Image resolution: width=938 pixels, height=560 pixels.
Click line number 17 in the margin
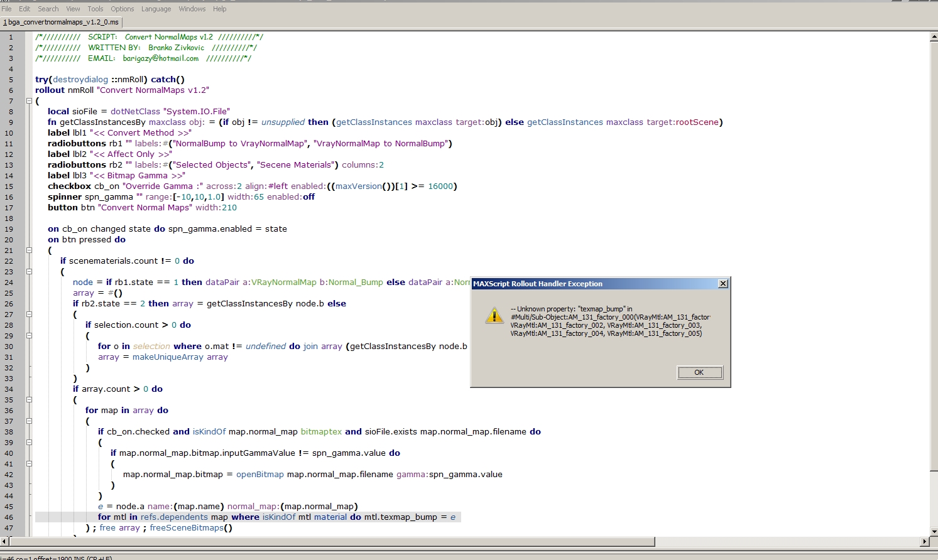pos(9,208)
